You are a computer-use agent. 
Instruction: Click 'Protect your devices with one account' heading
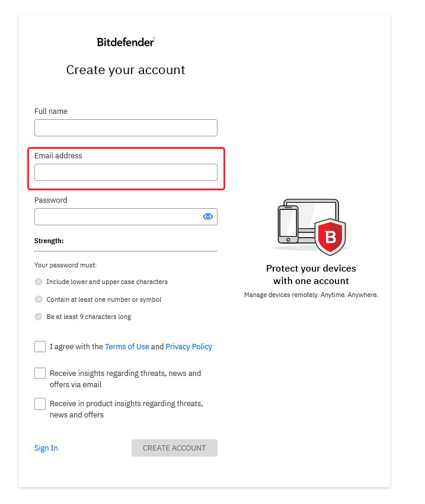(311, 275)
